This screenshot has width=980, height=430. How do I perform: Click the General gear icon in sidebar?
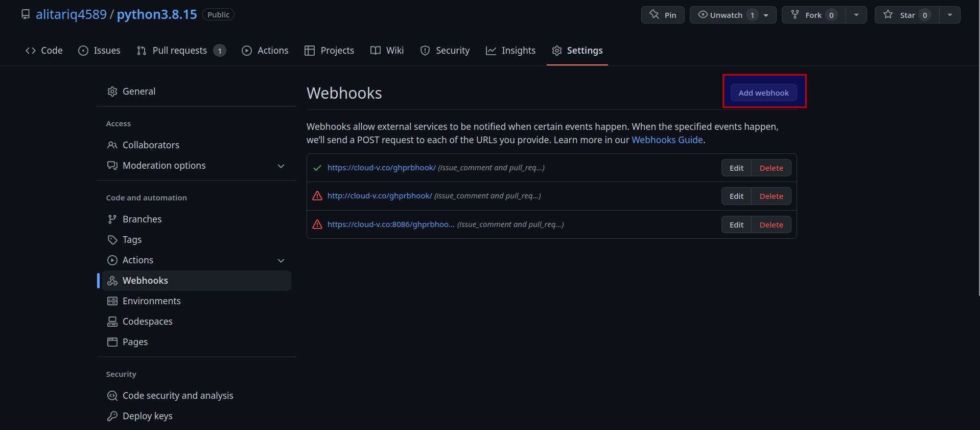coord(112,92)
